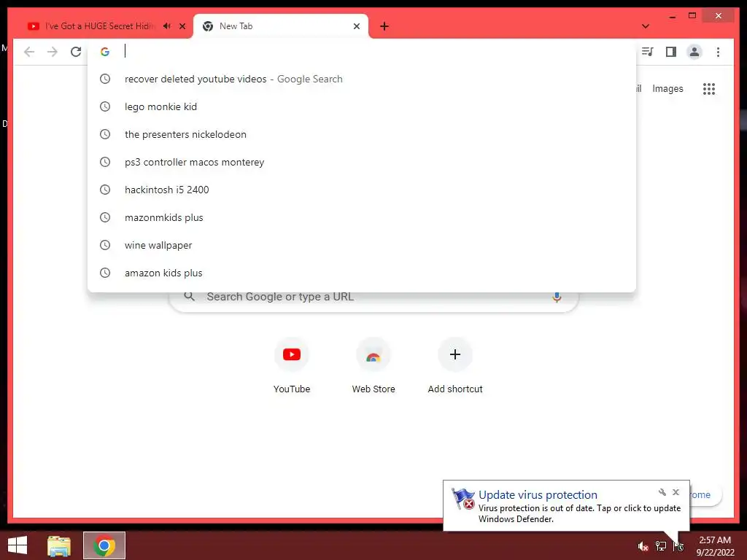Click the network tray icon

661,546
